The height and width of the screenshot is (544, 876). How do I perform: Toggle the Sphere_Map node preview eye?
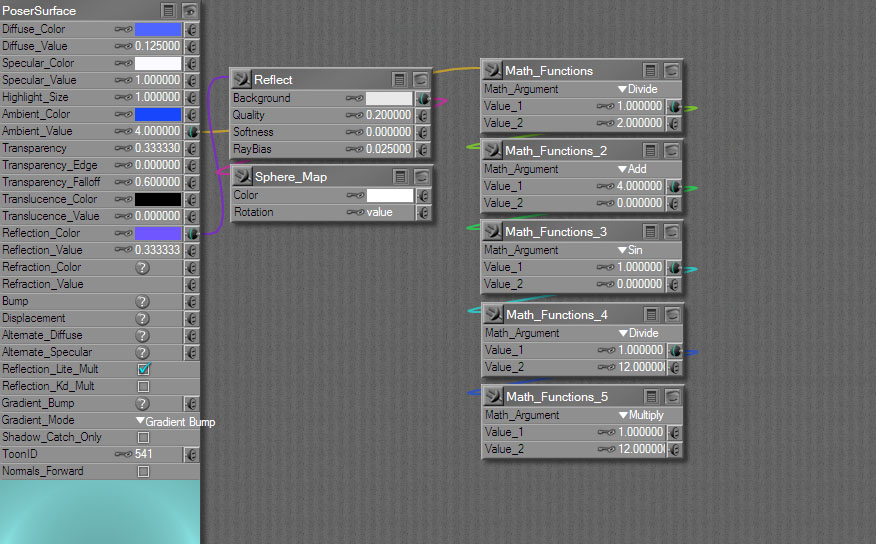(x=422, y=177)
